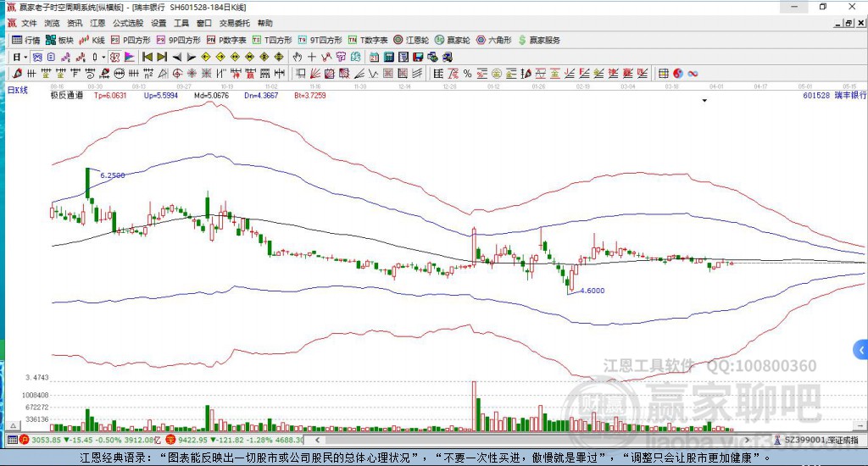Click the Tp=6.0631 indicator value

110,95
